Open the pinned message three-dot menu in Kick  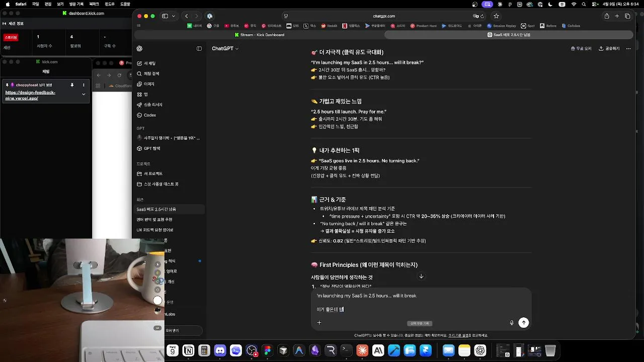point(84,85)
